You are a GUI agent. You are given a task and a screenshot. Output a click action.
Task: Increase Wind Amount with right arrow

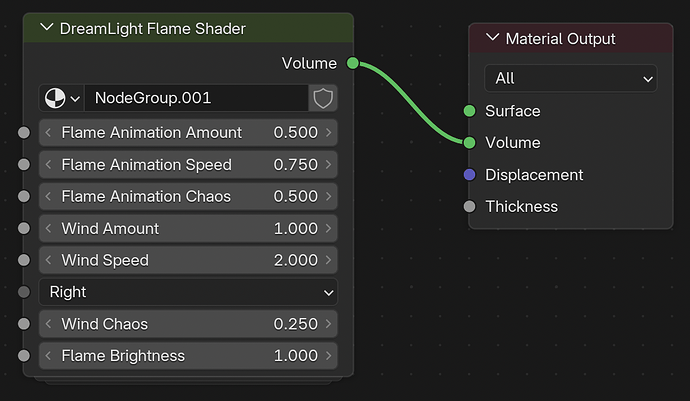[328, 228]
